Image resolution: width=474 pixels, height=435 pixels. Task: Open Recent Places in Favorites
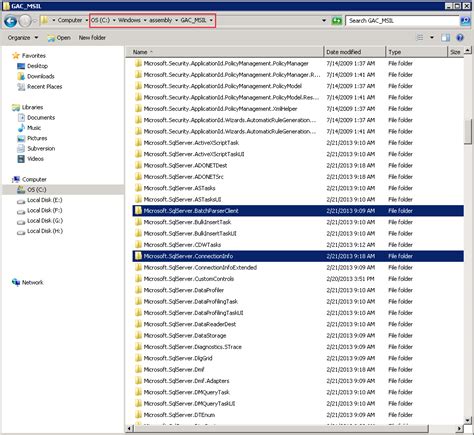click(40, 87)
